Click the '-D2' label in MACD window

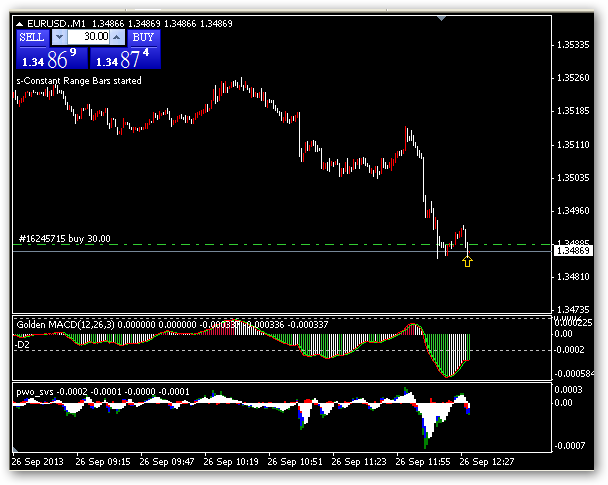22,345
